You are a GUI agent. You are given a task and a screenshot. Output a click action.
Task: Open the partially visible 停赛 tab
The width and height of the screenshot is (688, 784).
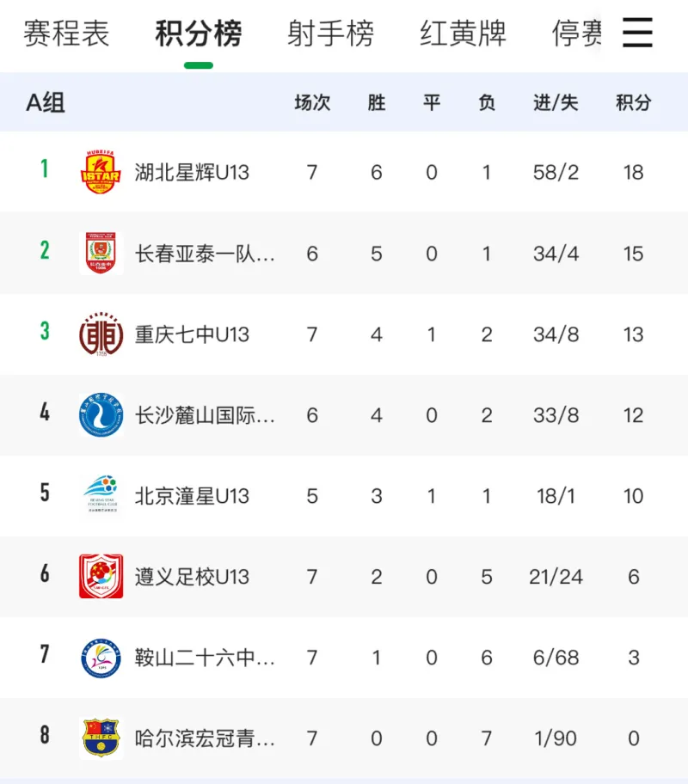[x=576, y=34]
